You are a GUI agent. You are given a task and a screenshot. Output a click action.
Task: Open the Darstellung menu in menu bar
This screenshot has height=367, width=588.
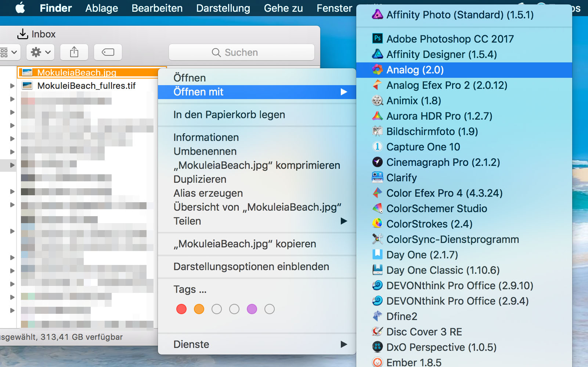[x=223, y=8]
